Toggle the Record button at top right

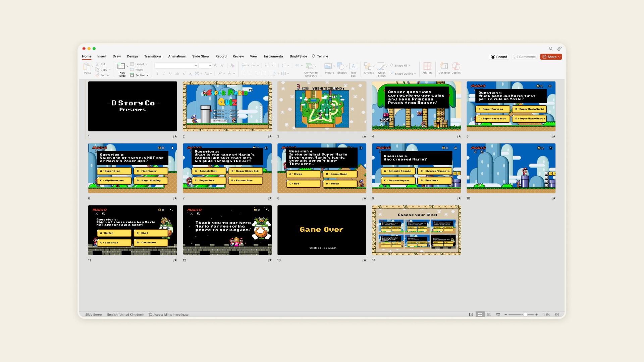coord(499,57)
